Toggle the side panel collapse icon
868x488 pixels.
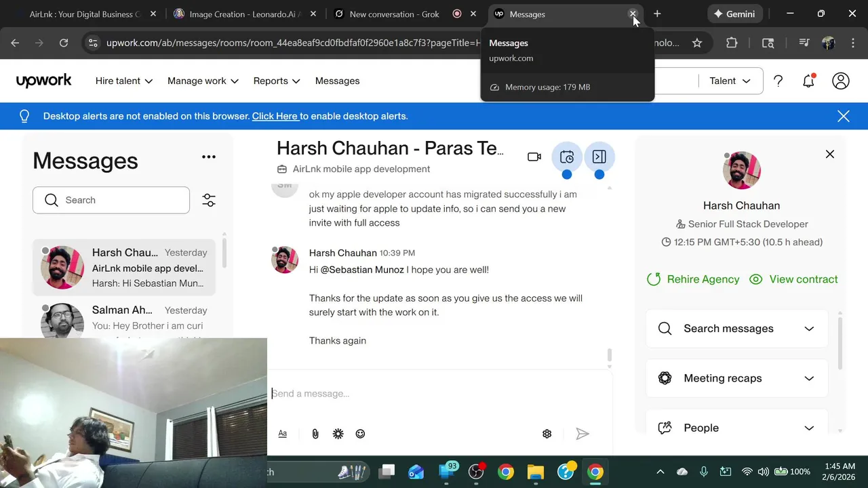tap(599, 157)
